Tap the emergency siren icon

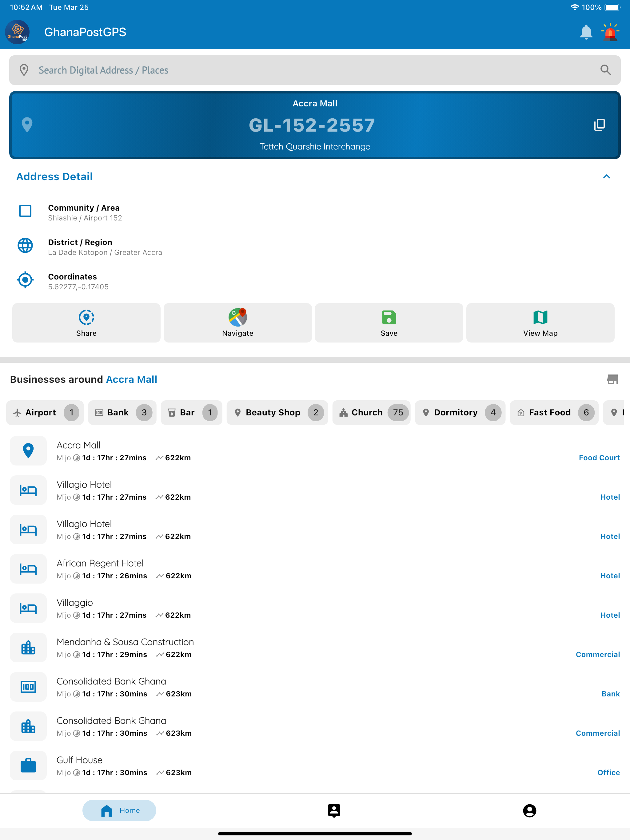point(610,32)
